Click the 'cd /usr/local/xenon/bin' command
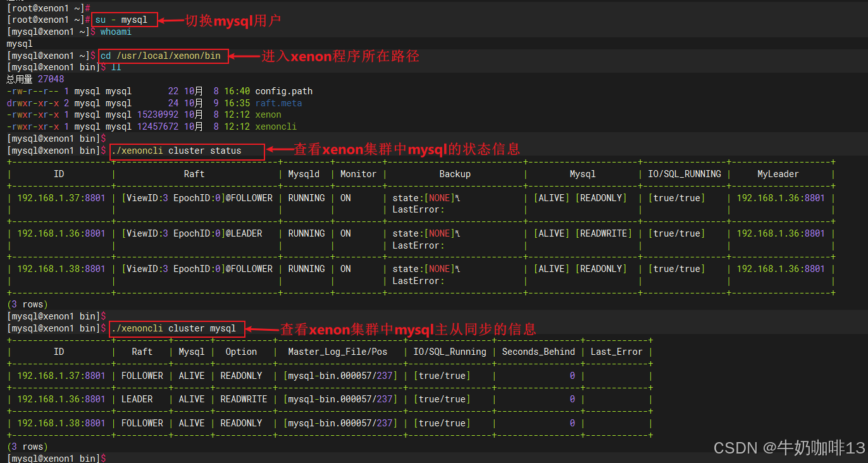The width and height of the screenshot is (868, 463). pos(161,56)
